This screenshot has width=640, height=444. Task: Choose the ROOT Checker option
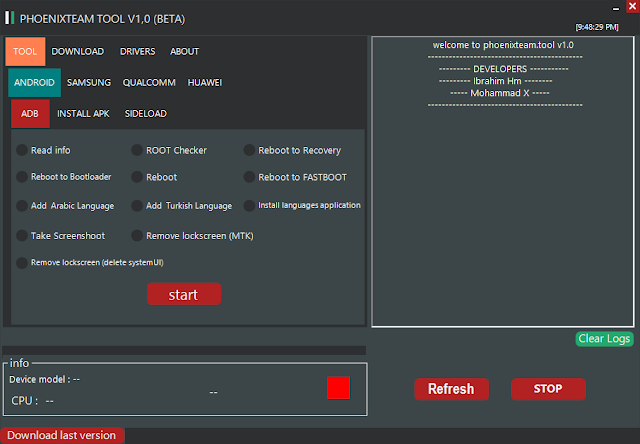click(x=169, y=150)
